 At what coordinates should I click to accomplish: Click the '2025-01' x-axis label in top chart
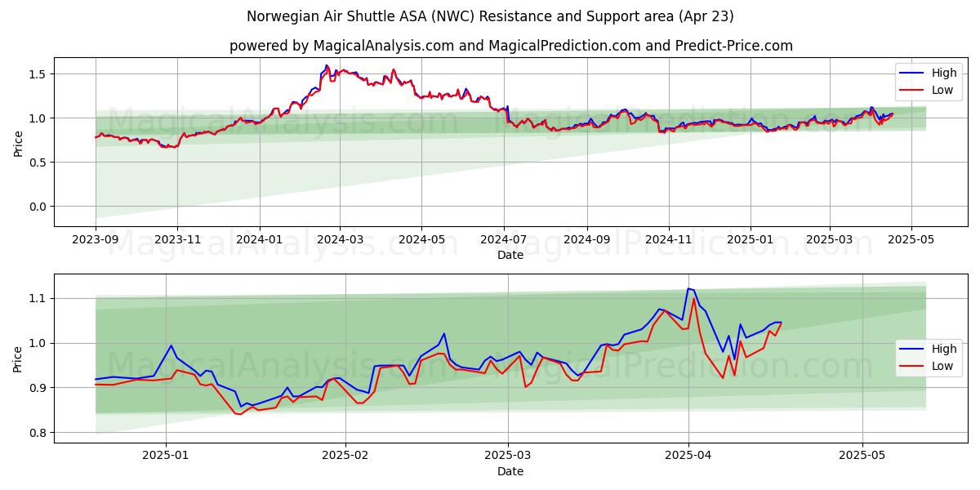point(751,240)
